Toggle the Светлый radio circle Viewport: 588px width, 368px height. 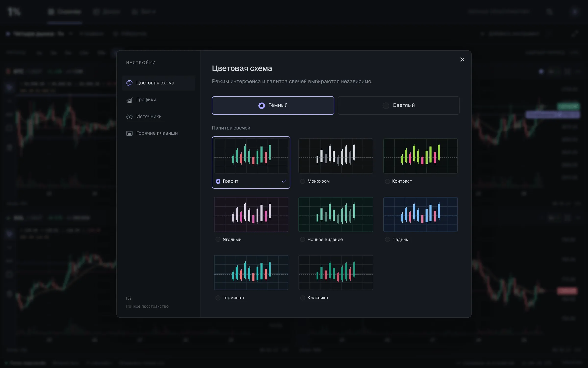[386, 105]
